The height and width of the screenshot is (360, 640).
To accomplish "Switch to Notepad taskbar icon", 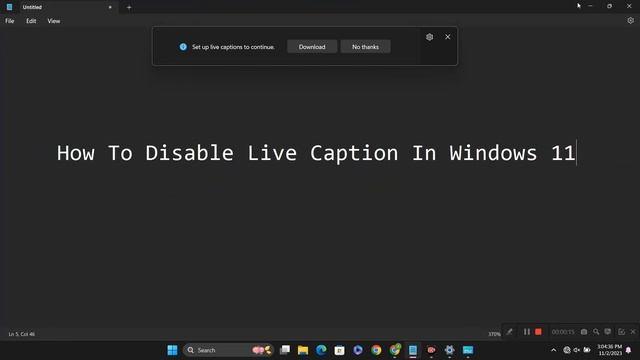I will pyautogui.click(x=413, y=350).
